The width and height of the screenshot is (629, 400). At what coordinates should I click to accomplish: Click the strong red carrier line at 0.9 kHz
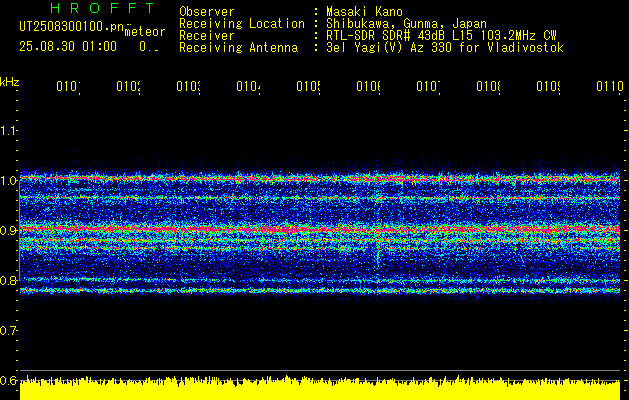(x=320, y=229)
